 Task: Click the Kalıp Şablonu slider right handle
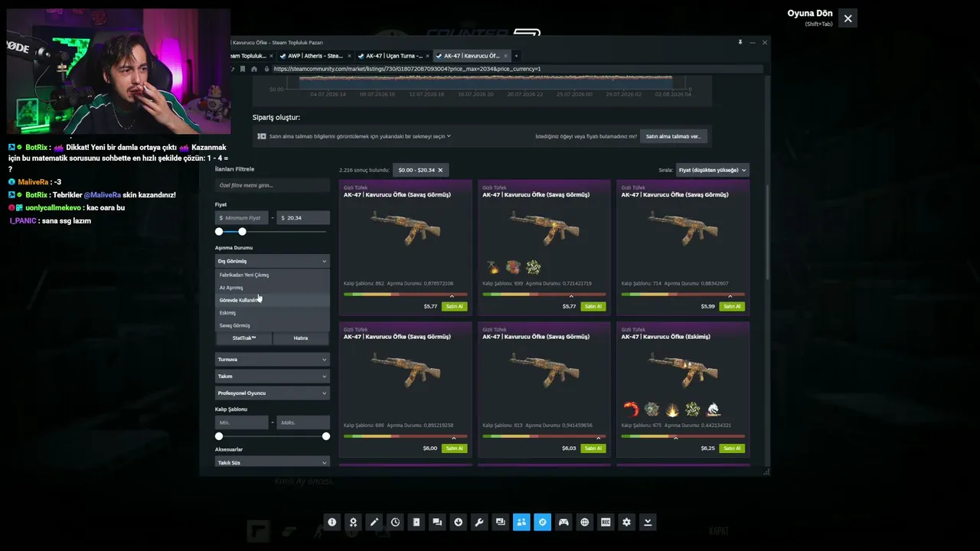click(326, 436)
